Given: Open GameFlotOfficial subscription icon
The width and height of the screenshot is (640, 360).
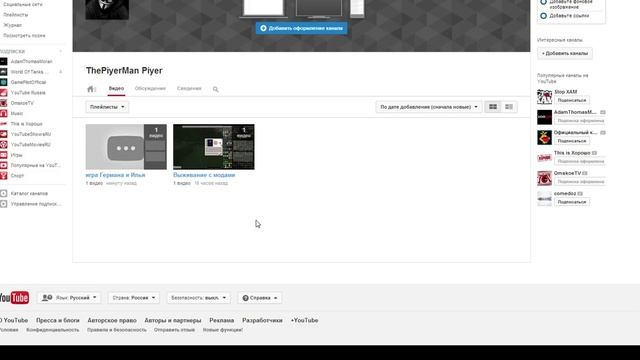Looking at the screenshot, I should 4,82.
